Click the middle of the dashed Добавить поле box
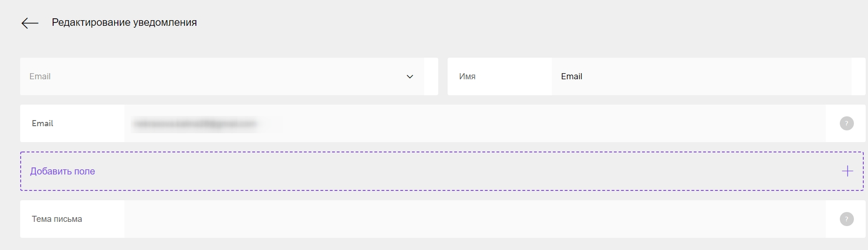Image resolution: width=868 pixels, height=250 pixels. [442, 171]
